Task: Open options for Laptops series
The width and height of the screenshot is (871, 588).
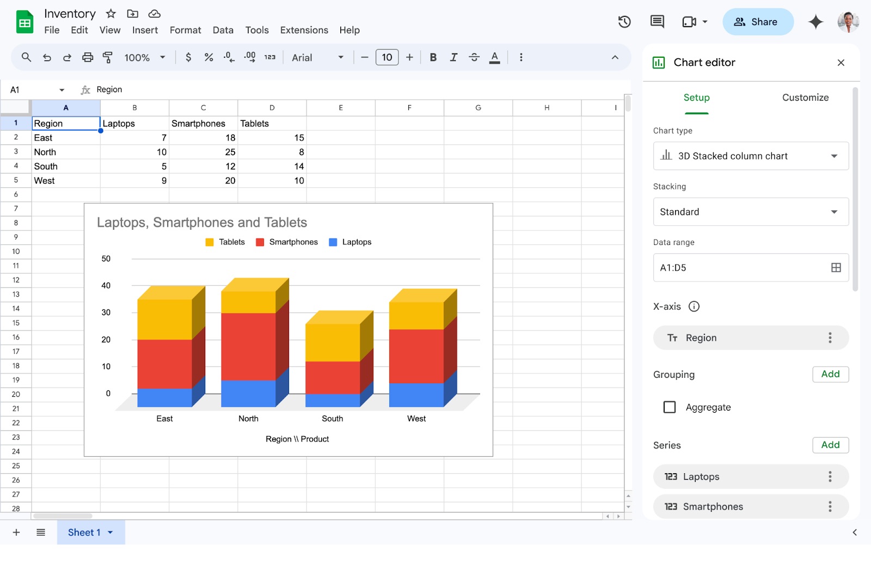Action: (830, 477)
